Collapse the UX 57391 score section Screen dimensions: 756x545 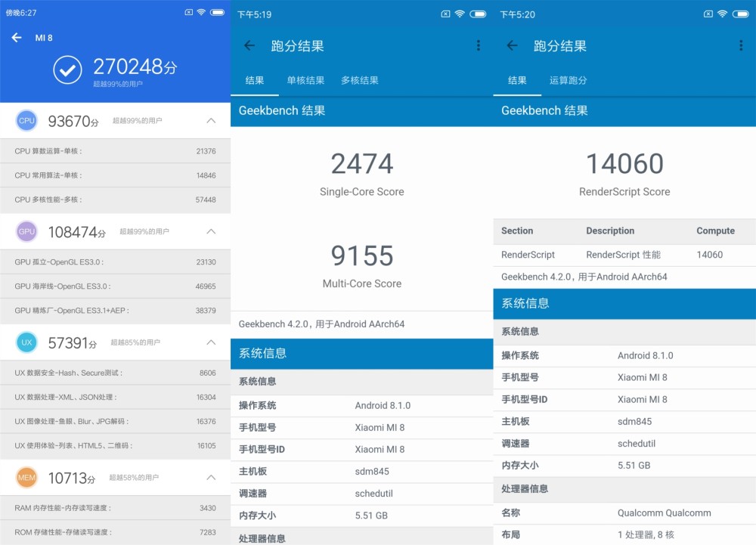click(211, 342)
